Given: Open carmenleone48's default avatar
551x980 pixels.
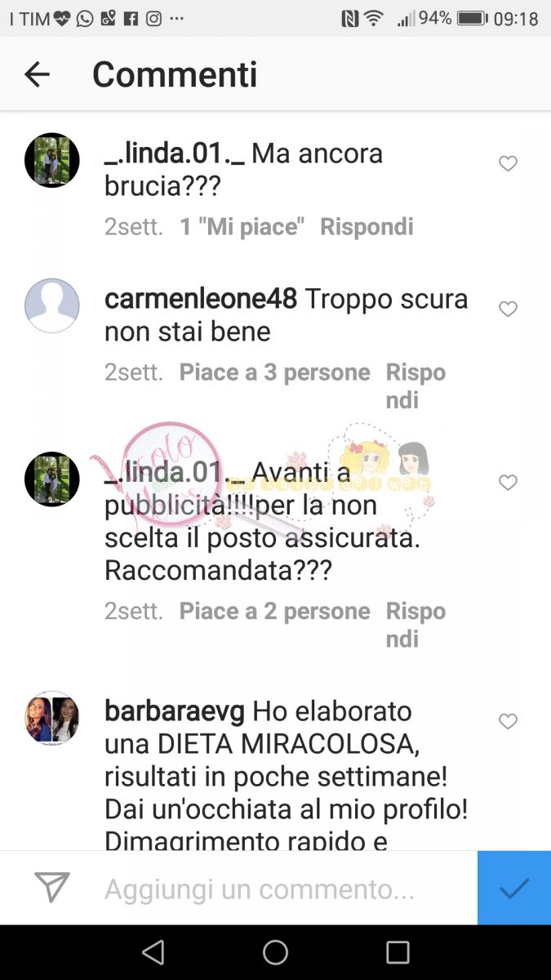Looking at the screenshot, I should [x=52, y=305].
